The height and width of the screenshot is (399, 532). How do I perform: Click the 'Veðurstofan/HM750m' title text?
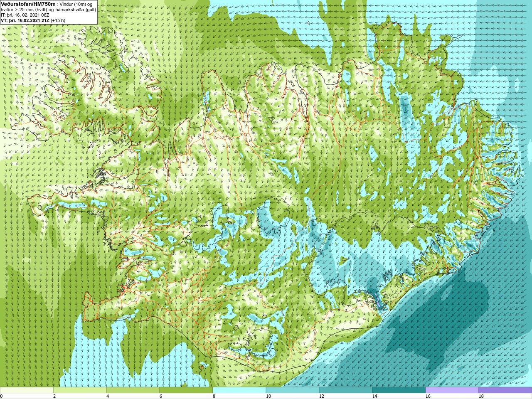pyautogui.click(x=28, y=4)
